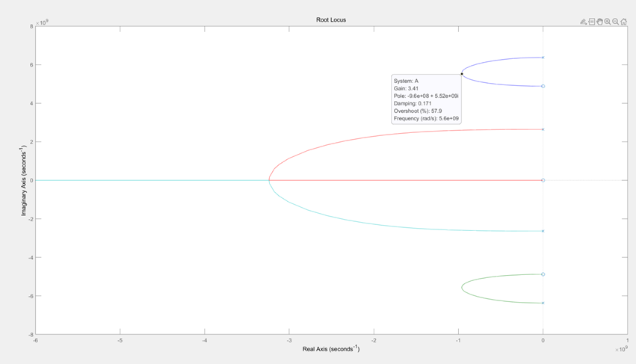Click the y-axis tick label 8

pos(31,26)
